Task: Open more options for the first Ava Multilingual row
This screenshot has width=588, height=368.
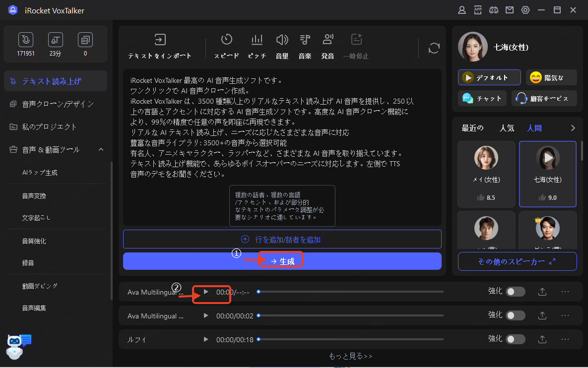Action: click(x=565, y=292)
